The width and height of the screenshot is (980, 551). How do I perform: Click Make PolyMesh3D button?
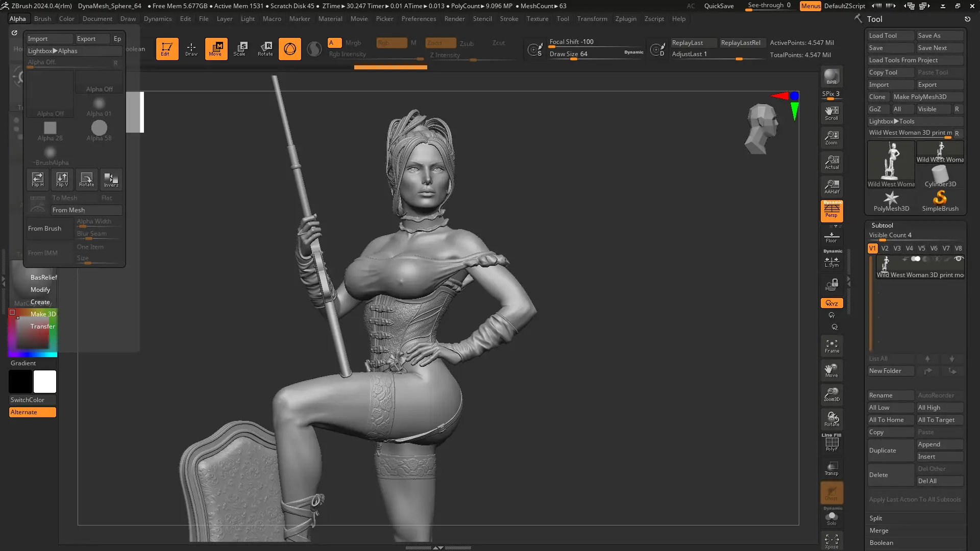pyautogui.click(x=919, y=97)
